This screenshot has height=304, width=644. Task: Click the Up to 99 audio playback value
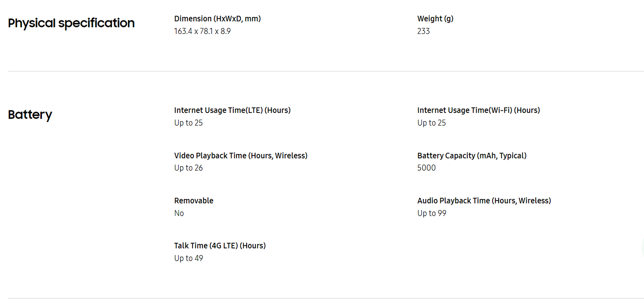(432, 213)
